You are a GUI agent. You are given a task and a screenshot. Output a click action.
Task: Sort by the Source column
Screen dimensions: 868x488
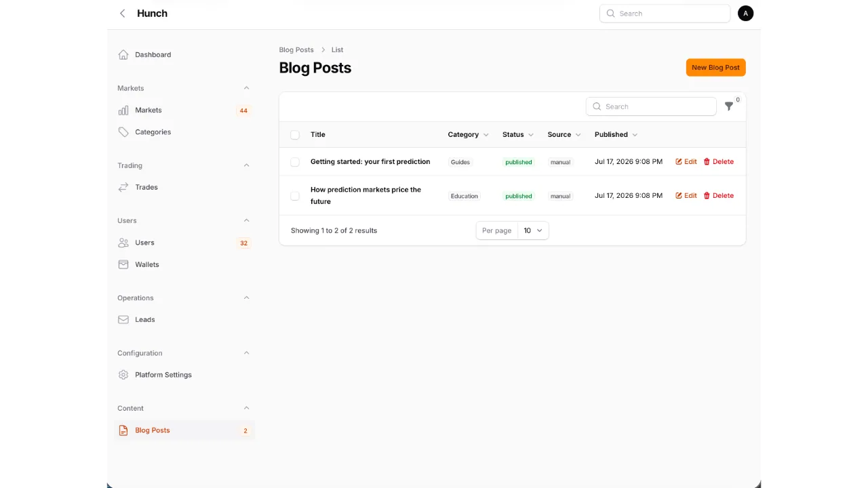pos(564,135)
